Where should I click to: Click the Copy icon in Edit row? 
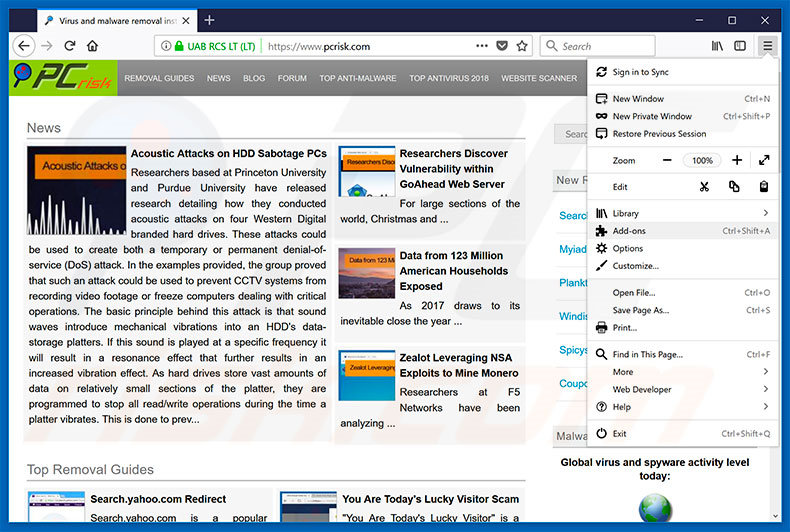[x=734, y=187]
